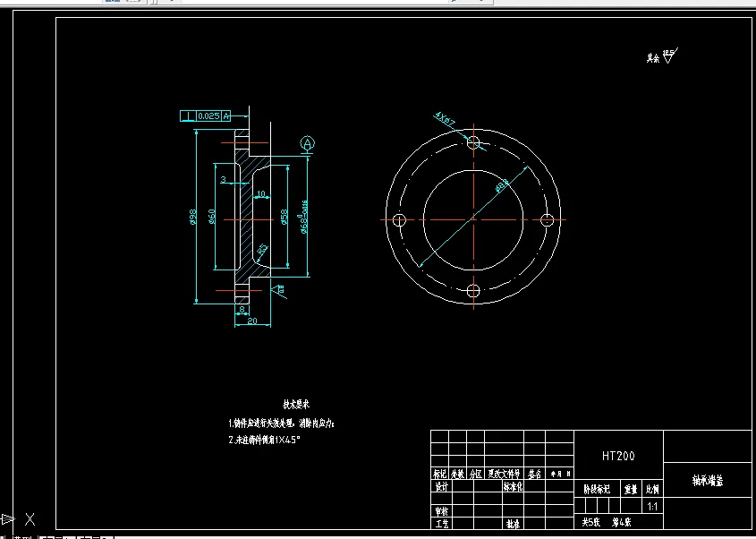Select the bottom bolt hole in the front view
The height and width of the screenshot is (539, 756).
[x=473, y=291]
